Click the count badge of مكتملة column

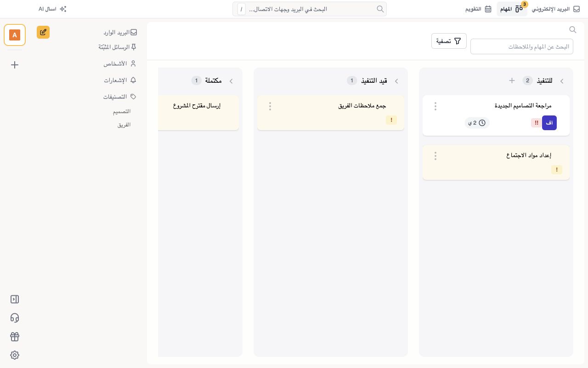pos(196,80)
